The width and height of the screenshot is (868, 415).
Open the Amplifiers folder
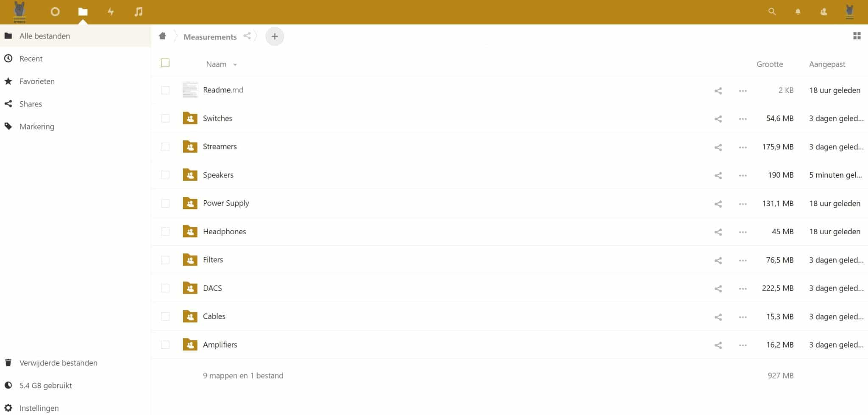[x=220, y=345]
